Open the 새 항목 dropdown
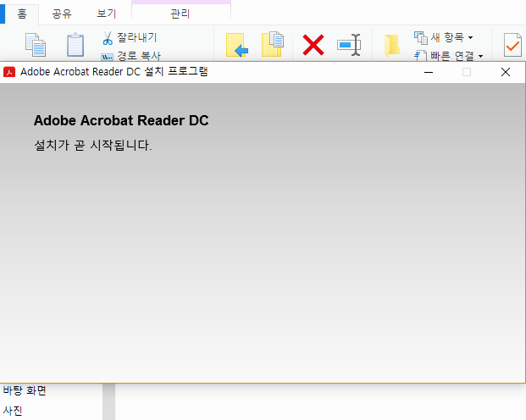526x420 pixels. click(444, 37)
